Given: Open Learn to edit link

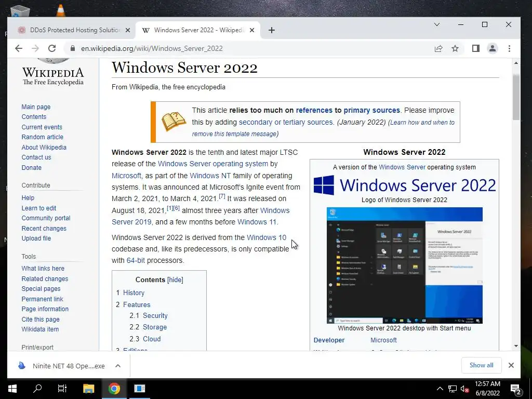Looking at the screenshot, I should coord(39,208).
